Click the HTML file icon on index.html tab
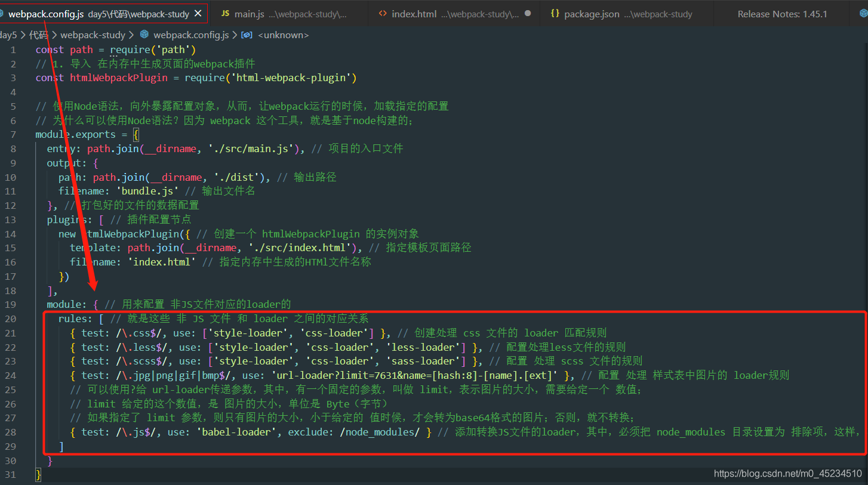The width and height of the screenshot is (868, 485). coord(383,13)
